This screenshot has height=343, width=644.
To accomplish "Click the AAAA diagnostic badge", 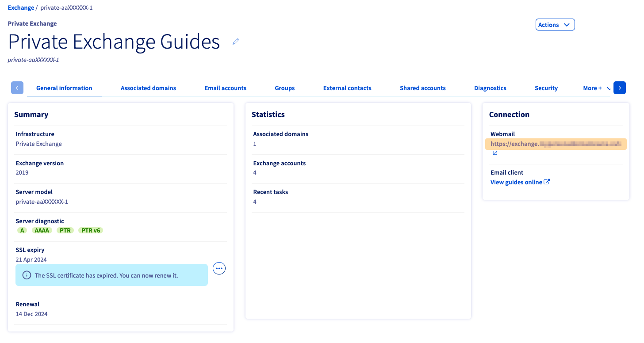I will tap(42, 230).
